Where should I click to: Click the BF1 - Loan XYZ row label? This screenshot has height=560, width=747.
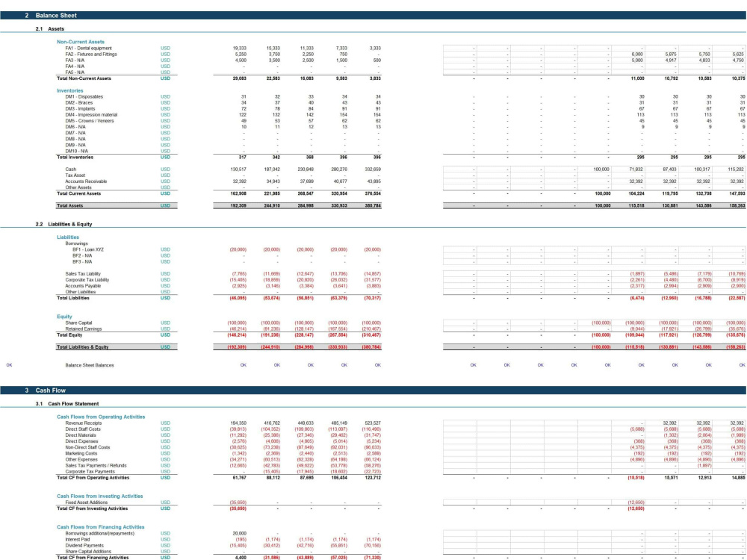click(x=88, y=249)
